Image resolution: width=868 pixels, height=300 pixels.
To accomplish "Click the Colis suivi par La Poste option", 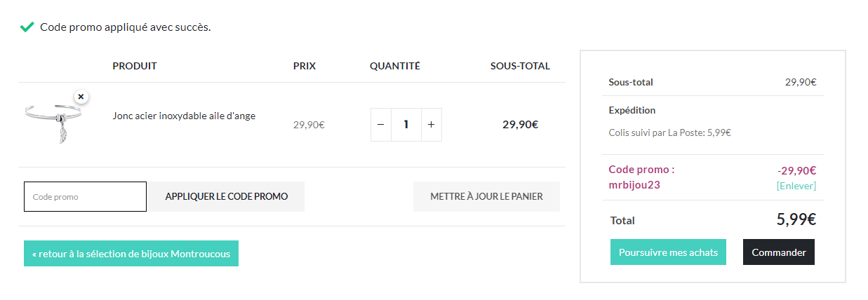I will tap(670, 132).
